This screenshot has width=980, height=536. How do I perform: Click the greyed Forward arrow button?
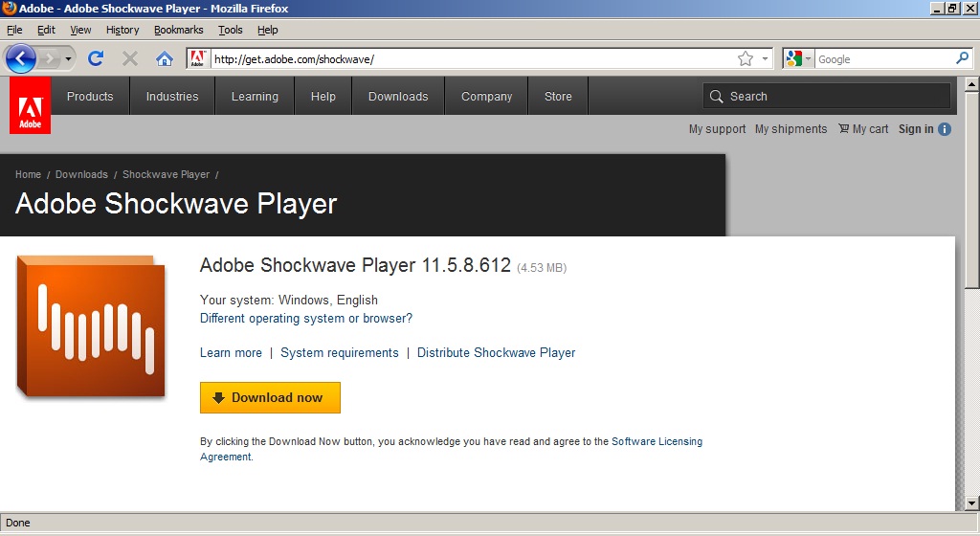point(49,58)
